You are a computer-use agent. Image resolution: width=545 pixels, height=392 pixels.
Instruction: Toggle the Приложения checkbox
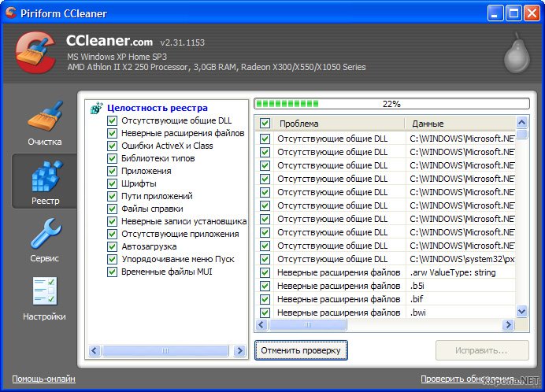[112, 171]
